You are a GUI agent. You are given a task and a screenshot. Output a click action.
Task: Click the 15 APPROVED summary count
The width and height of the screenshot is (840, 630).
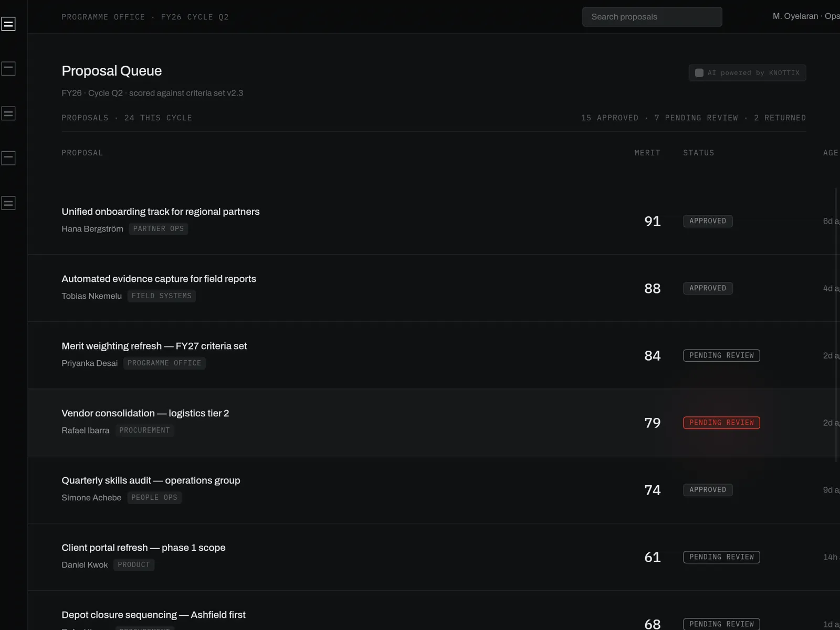point(610,118)
